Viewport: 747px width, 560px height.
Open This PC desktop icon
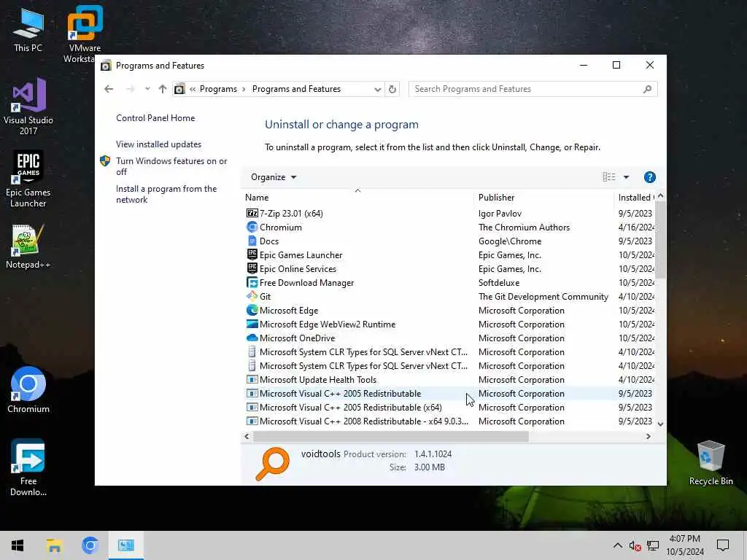[28, 31]
